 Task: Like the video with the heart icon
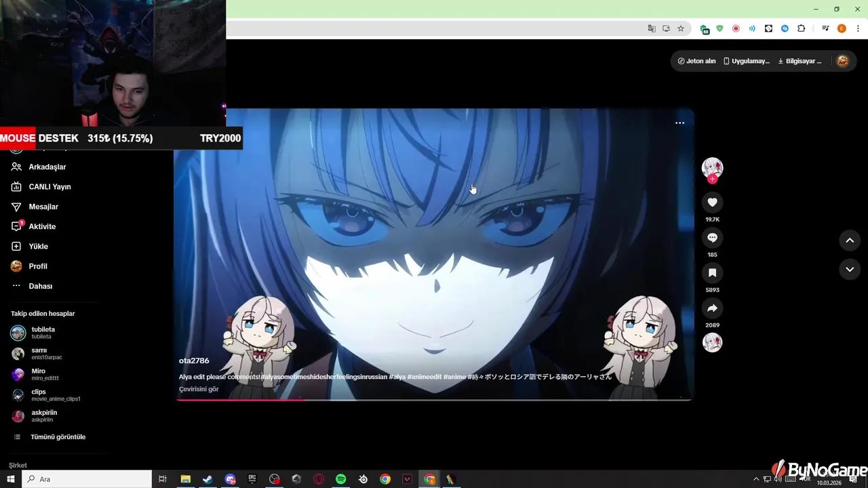tap(712, 203)
